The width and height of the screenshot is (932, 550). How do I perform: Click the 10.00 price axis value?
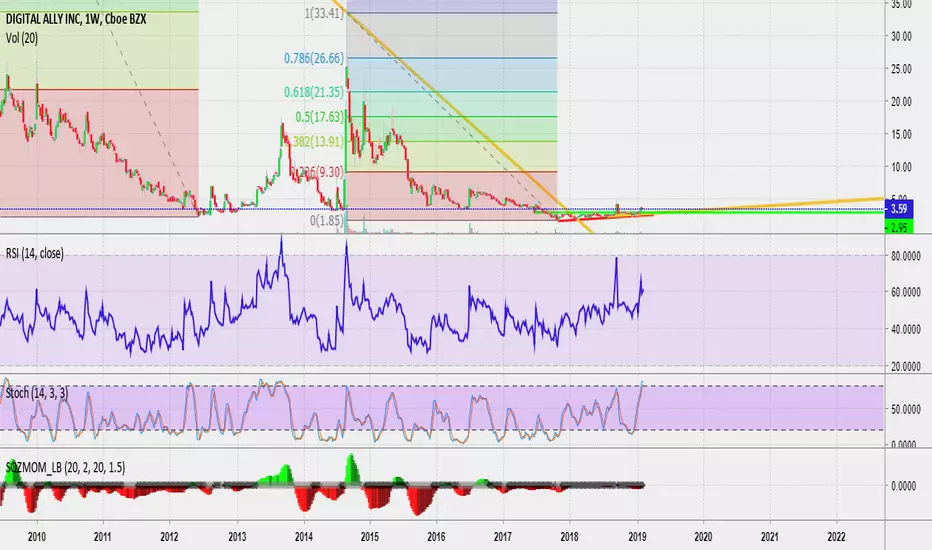pos(901,167)
